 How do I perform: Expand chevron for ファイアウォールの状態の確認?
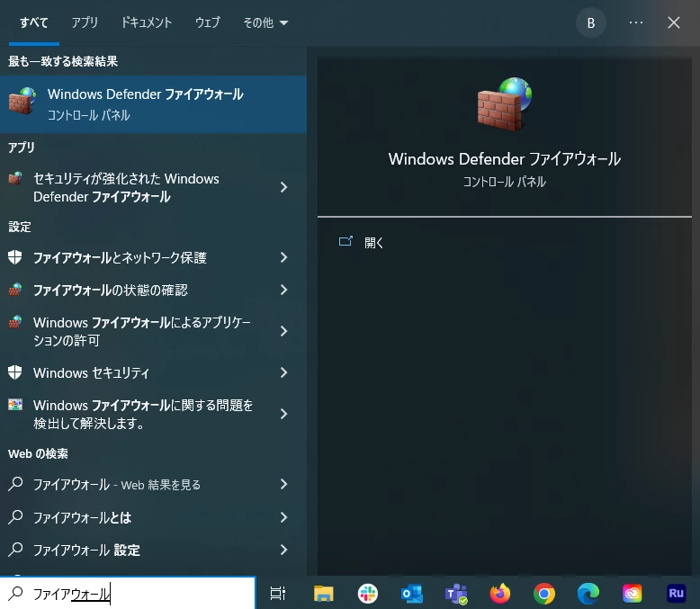pyautogui.click(x=284, y=290)
